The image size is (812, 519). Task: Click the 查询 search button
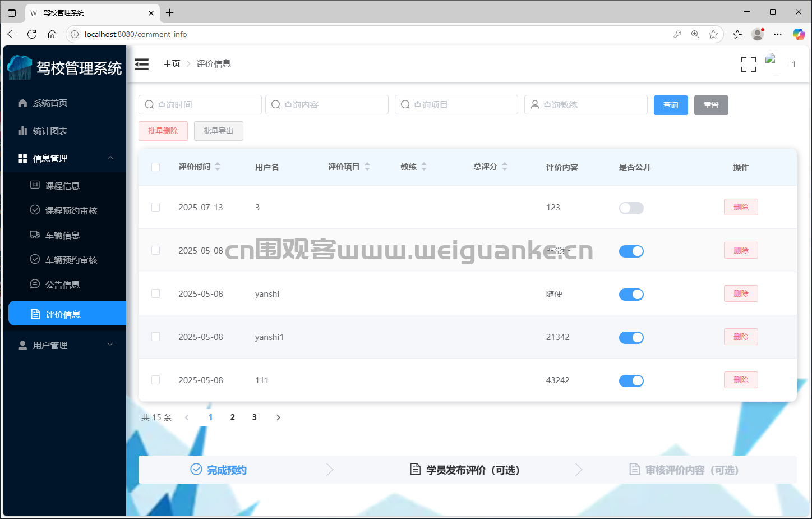(x=671, y=105)
